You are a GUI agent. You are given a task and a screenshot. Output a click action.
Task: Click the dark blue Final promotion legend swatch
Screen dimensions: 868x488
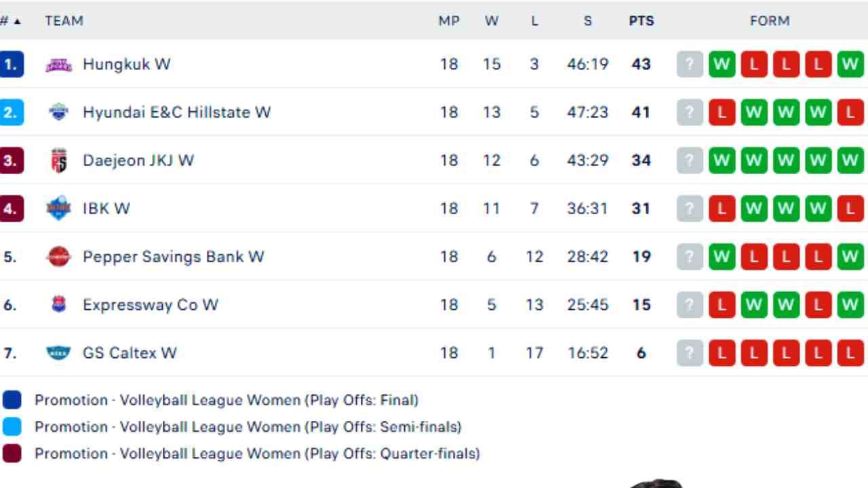tap(12, 400)
